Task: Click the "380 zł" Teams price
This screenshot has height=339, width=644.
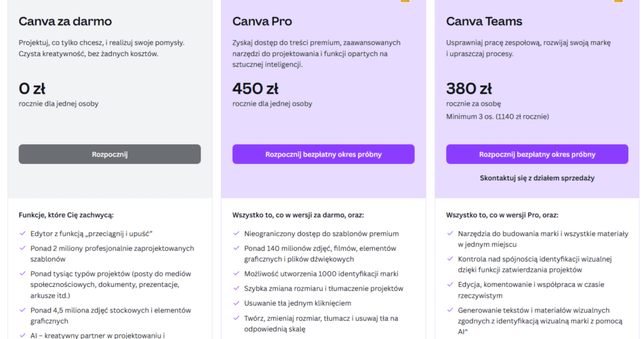Action: pyautogui.click(x=469, y=89)
